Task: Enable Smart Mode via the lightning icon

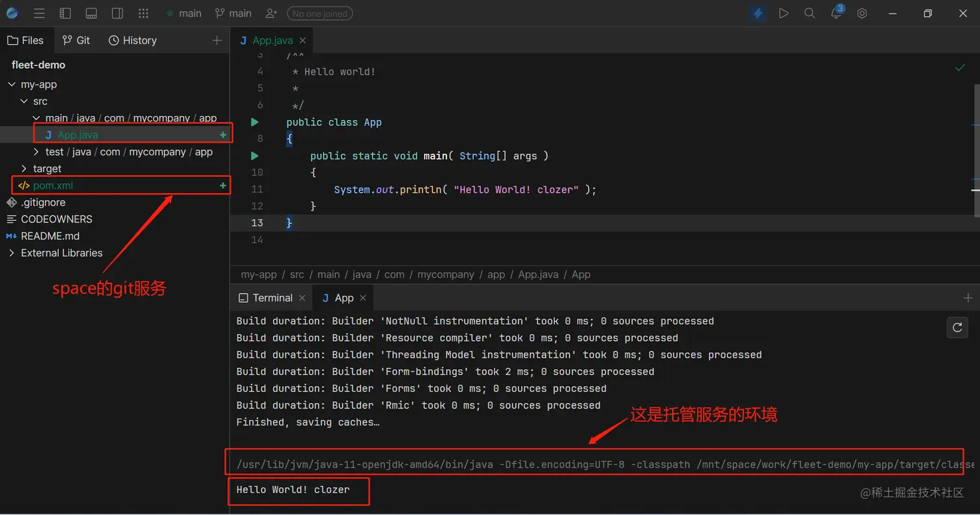Action: 758,13
